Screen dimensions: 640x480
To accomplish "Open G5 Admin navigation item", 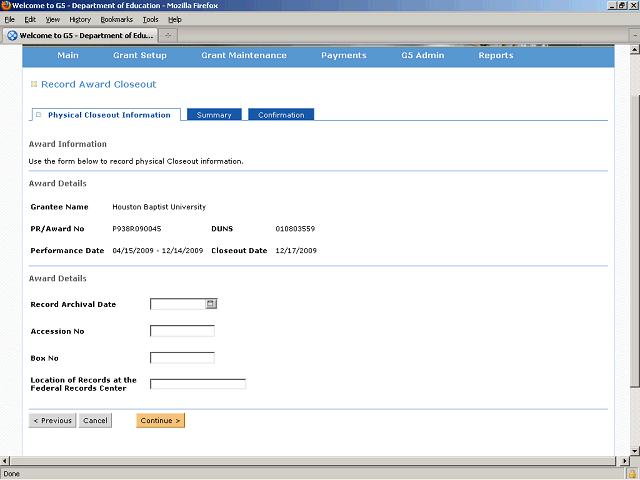I will pos(422,56).
